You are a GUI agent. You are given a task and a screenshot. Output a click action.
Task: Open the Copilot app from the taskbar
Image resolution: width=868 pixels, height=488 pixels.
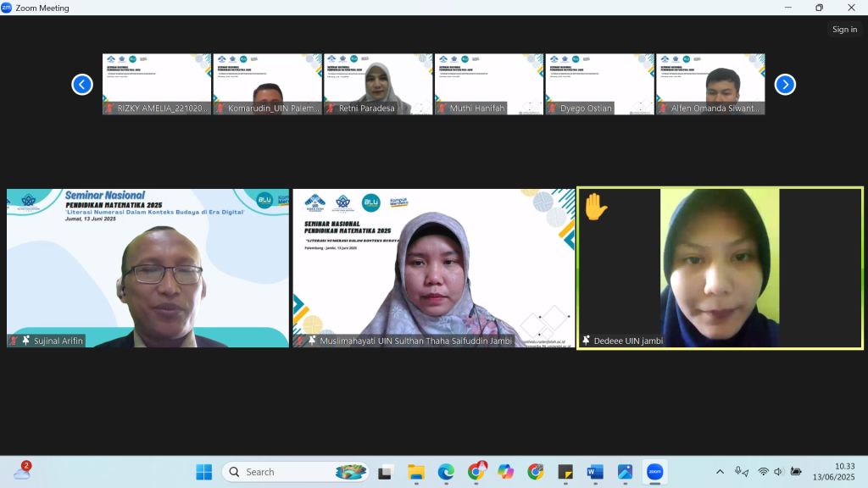(506, 472)
